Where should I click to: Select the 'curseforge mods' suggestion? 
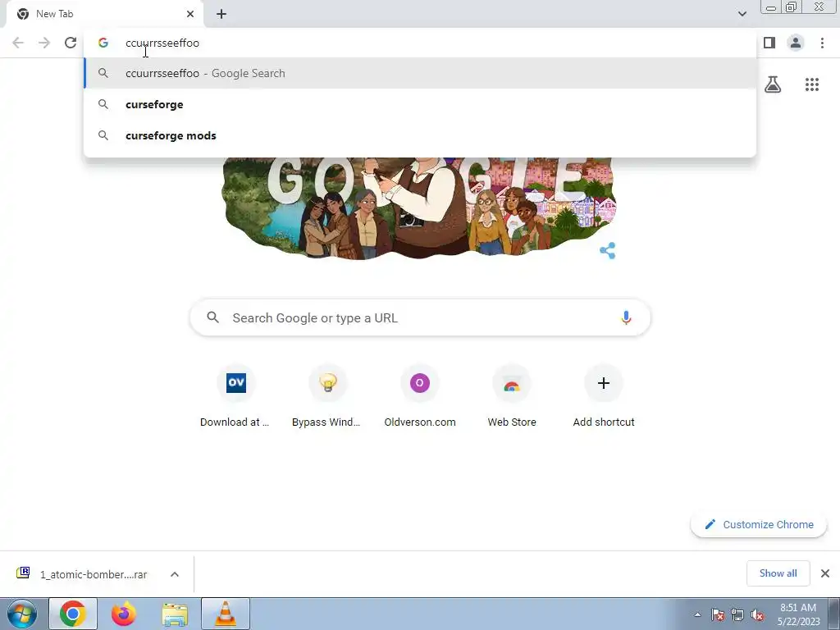pyautogui.click(x=420, y=135)
